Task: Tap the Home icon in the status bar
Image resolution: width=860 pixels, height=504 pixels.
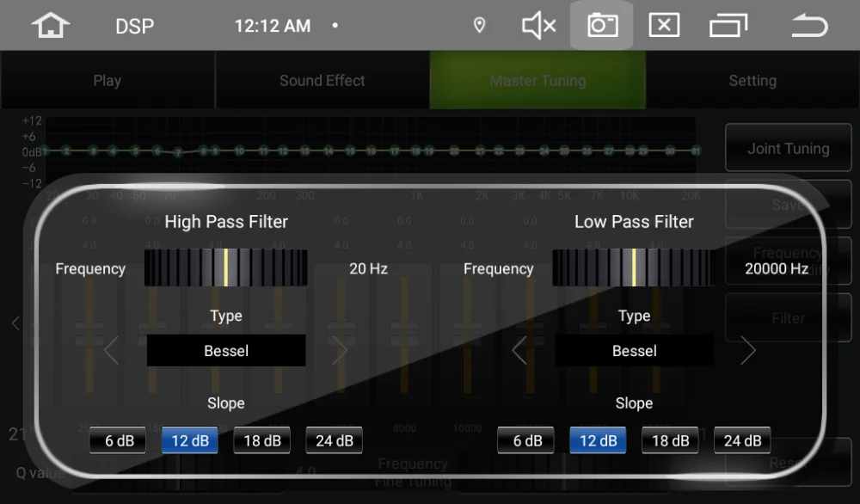Action: [x=49, y=25]
